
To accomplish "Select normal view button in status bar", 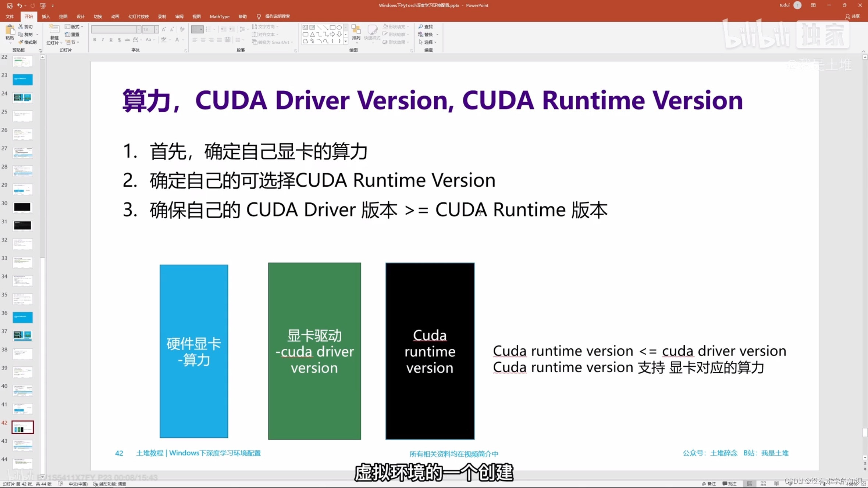I will (x=750, y=484).
